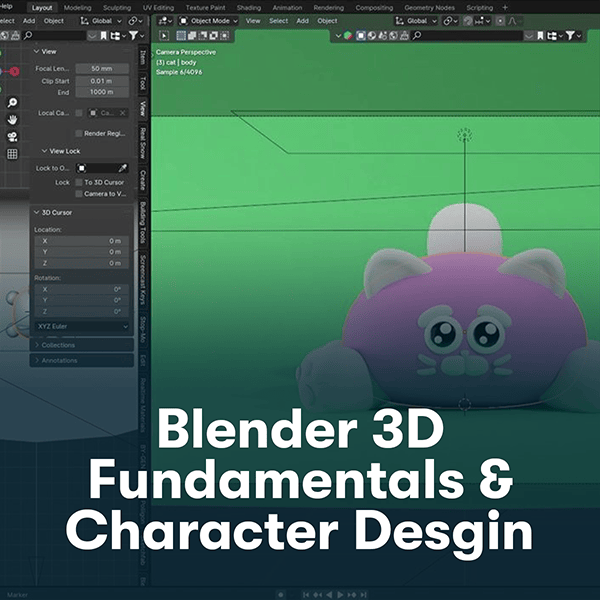Open the UV Editing workspace tab
600x600 pixels.
[x=158, y=8]
